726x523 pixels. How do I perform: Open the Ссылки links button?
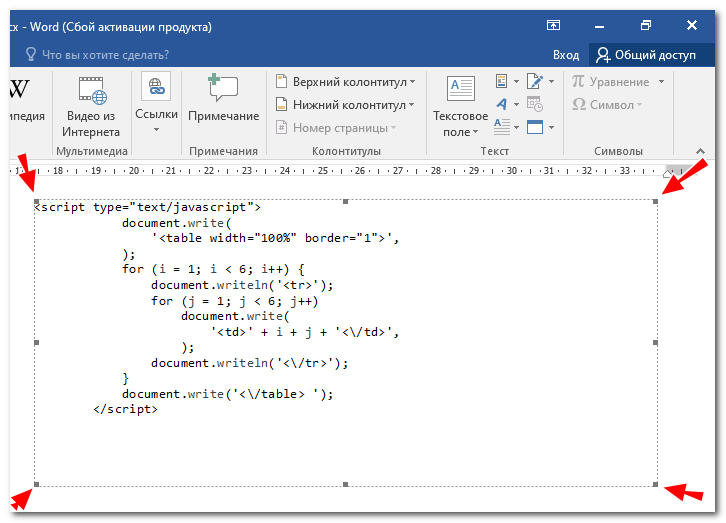(x=156, y=97)
